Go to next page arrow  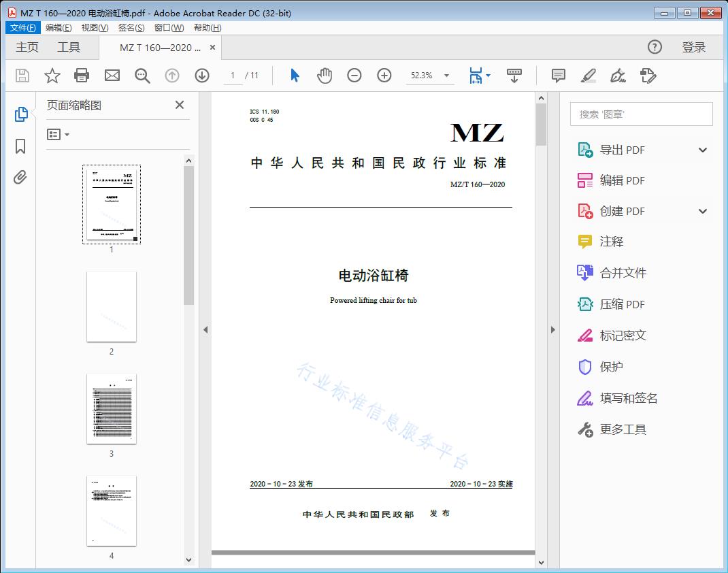point(202,76)
